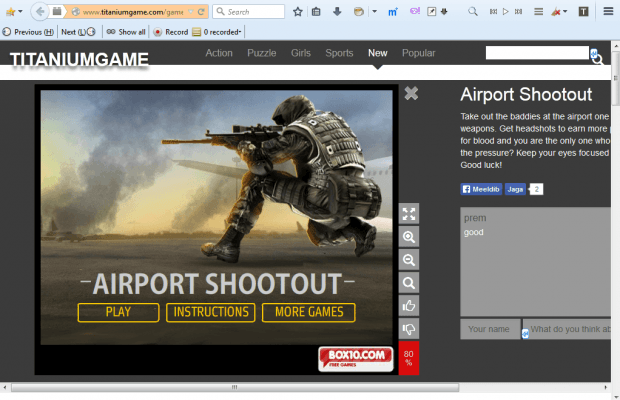Click the Facebook Jaga share button
Viewport: 620px width, 400px height.
[x=515, y=189]
